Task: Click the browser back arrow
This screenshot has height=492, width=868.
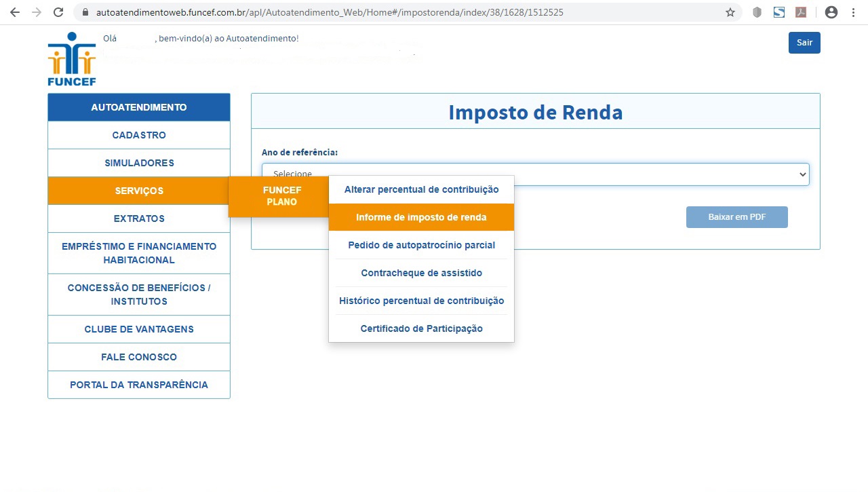Action: [14, 12]
